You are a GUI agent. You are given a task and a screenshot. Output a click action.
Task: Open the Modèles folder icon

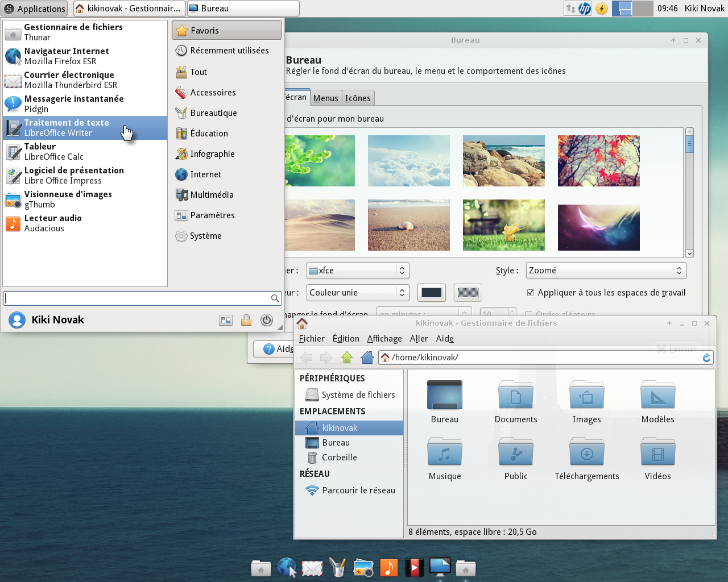click(x=658, y=402)
